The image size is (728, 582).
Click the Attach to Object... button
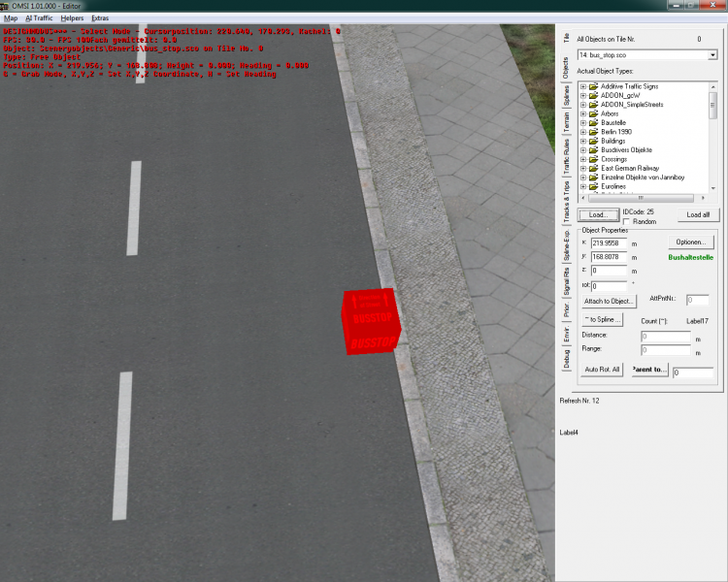(x=609, y=302)
